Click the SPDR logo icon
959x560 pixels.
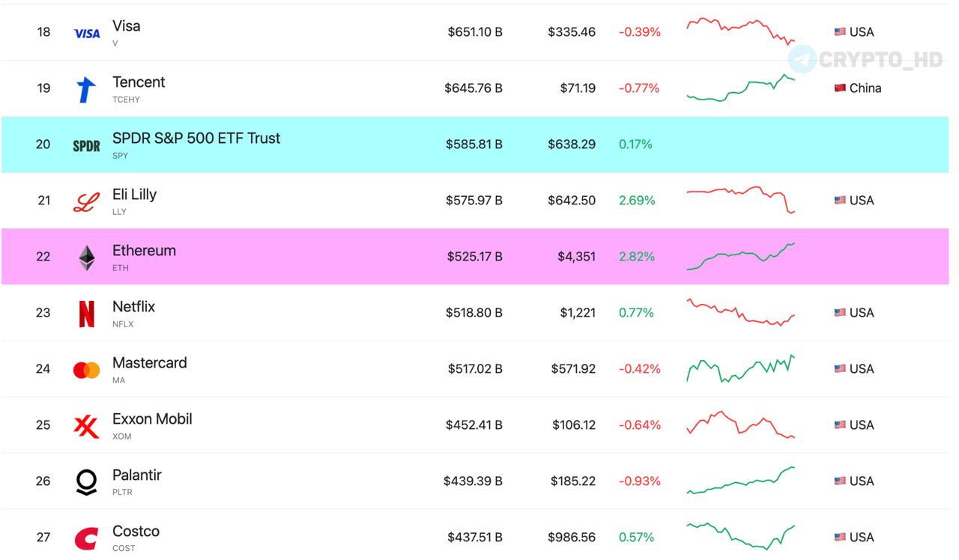pyautogui.click(x=87, y=146)
